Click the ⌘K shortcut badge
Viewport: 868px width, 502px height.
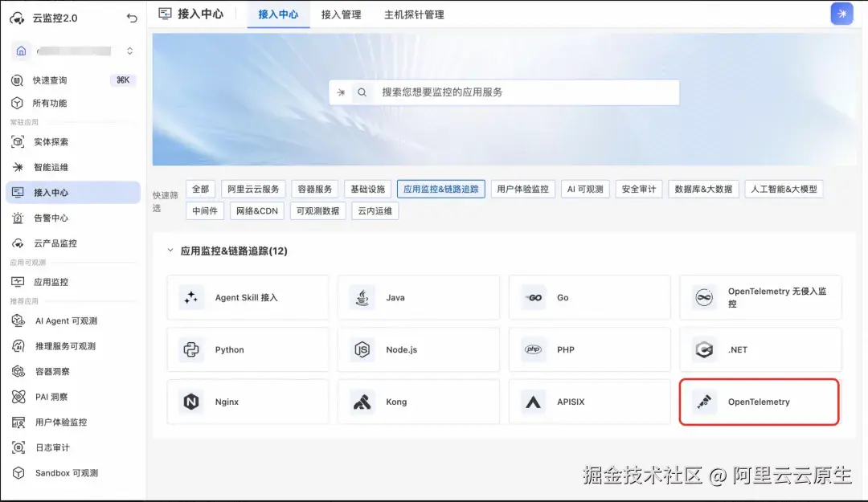tap(123, 80)
